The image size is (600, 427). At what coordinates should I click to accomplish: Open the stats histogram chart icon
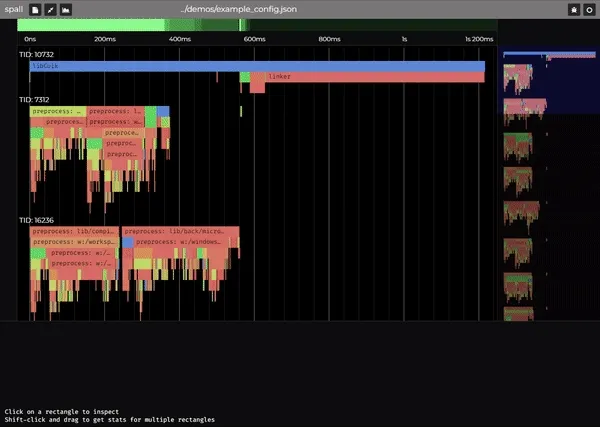(x=66, y=10)
